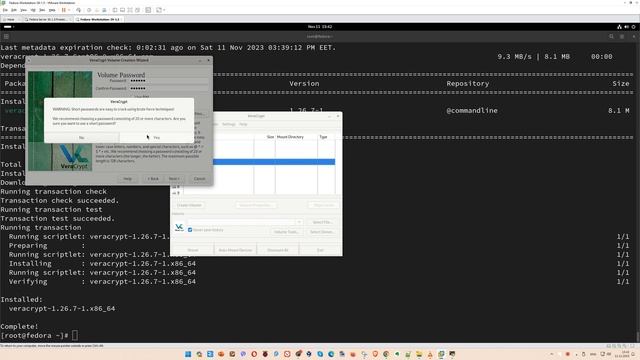
Task: Show hidden tray icons chevron on taskbar
Action: coord(552,354)
